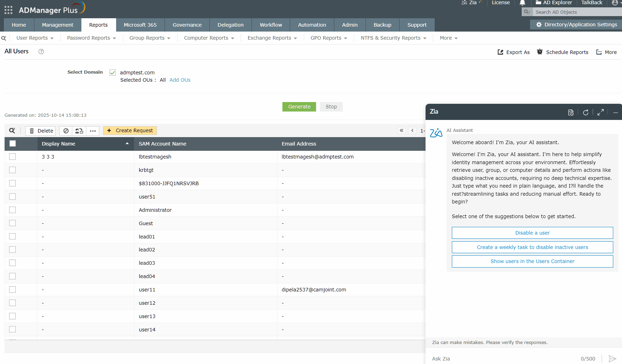Choose the 'Disable a user' suggestion
Viewport: 622px width, 364px height.
pos(533,233)
